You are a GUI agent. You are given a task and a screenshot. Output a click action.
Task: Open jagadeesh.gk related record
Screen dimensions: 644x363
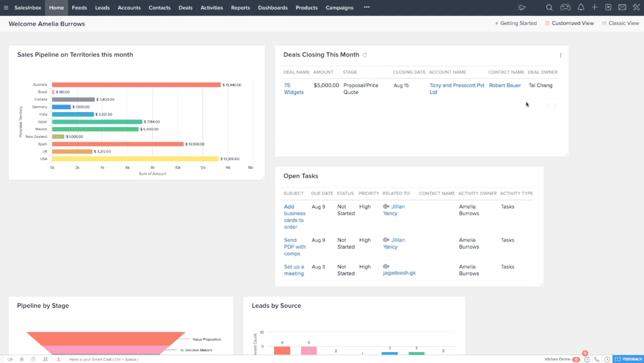[399, 273]
